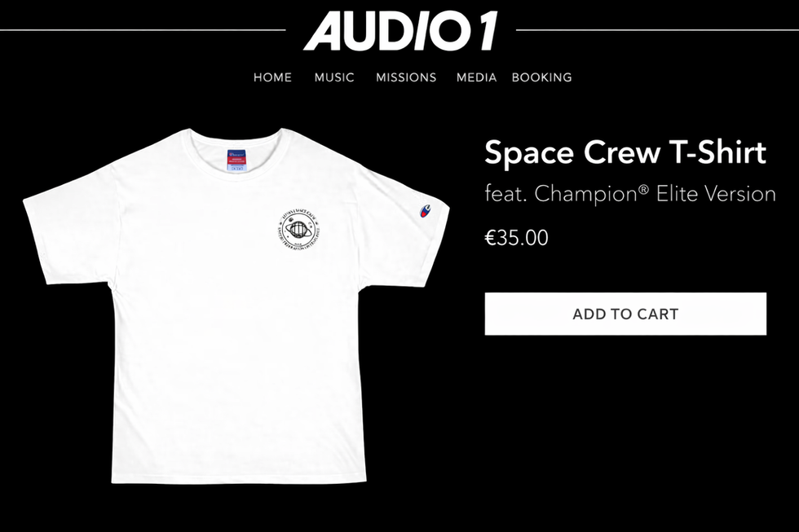Click the word Champion® in the subtitle
Image resolution: width=799 pixels, height=532 pixels.
click(x=592, y=194)
